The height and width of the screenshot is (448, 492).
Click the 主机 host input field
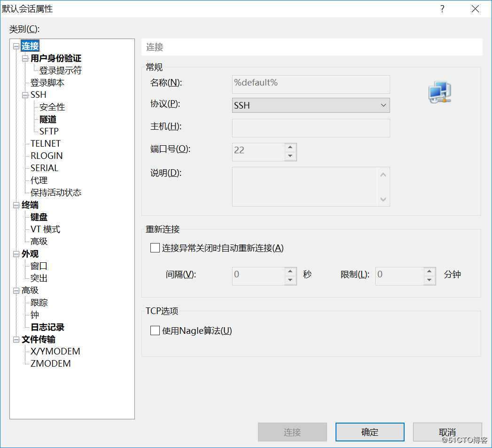(x=311, y=128)
